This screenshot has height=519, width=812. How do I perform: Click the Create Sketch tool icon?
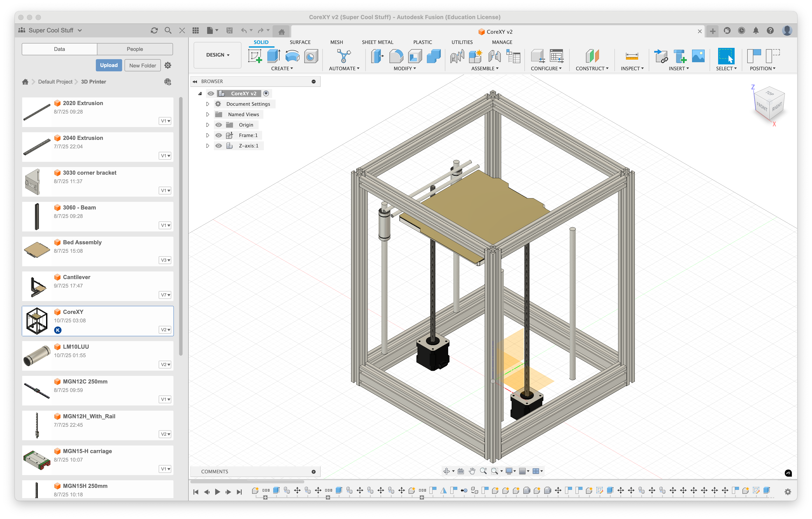tap(255, 56)
